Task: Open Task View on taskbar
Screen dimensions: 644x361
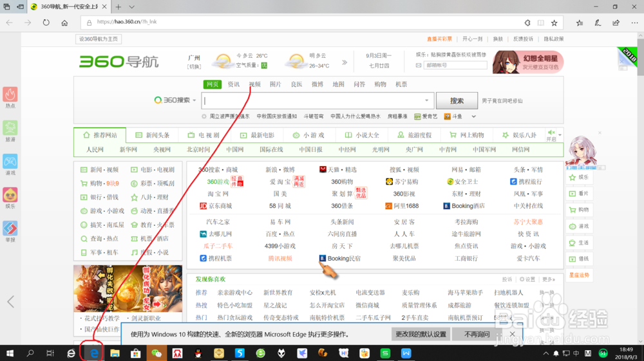Action: coord(50,353)
